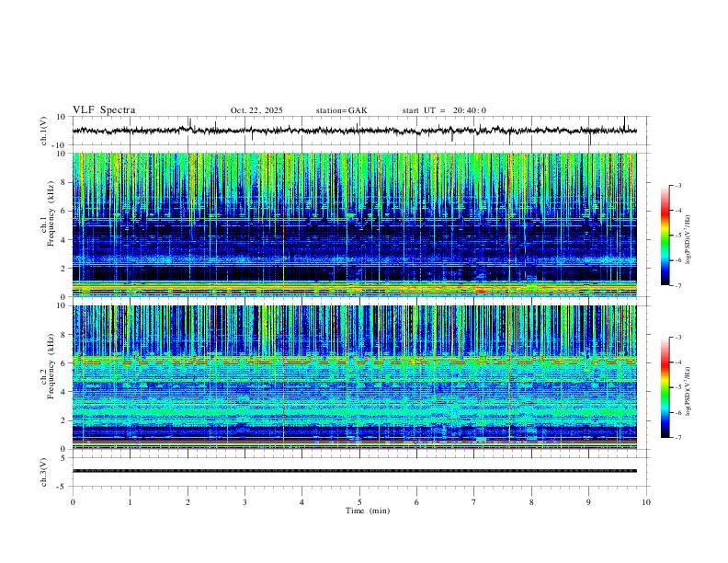Click the 'start UT = 20:40:0' text

click(x=444, y=110)
